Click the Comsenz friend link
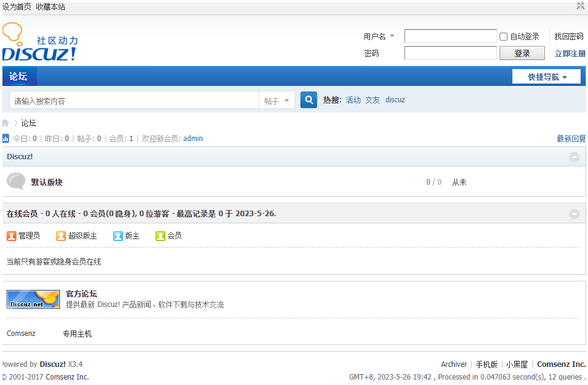The width and height of the screenshot is (588, 385). pos(21,334)
